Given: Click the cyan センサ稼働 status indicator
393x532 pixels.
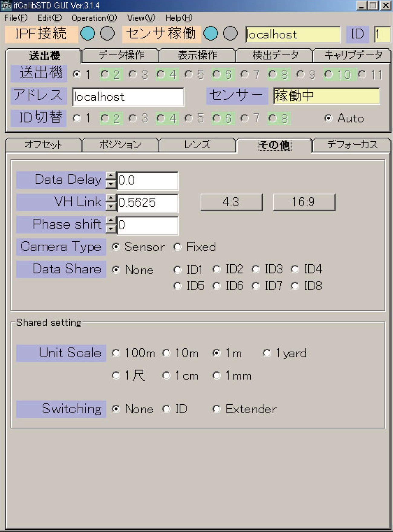Looking at the screenshot, I should point(211,33).
